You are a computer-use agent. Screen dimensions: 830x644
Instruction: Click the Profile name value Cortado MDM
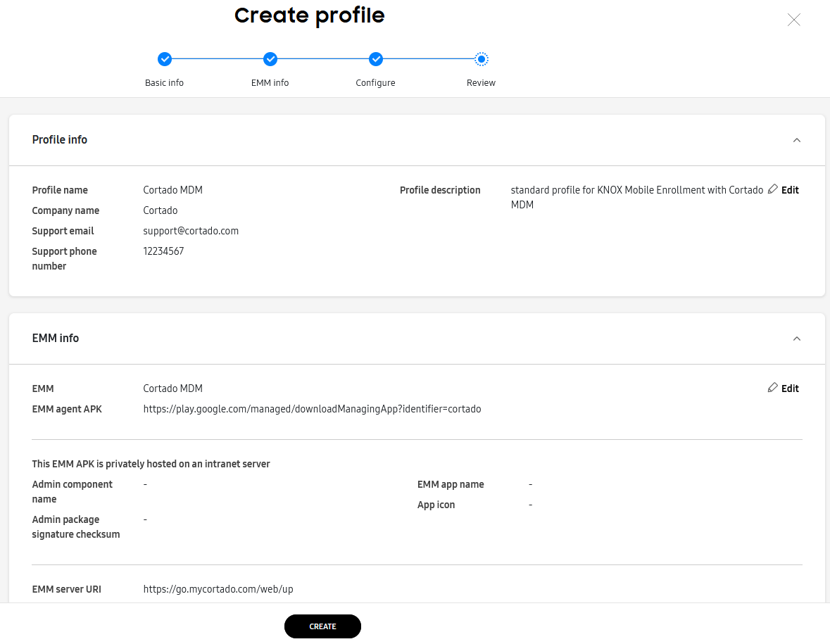172,190
